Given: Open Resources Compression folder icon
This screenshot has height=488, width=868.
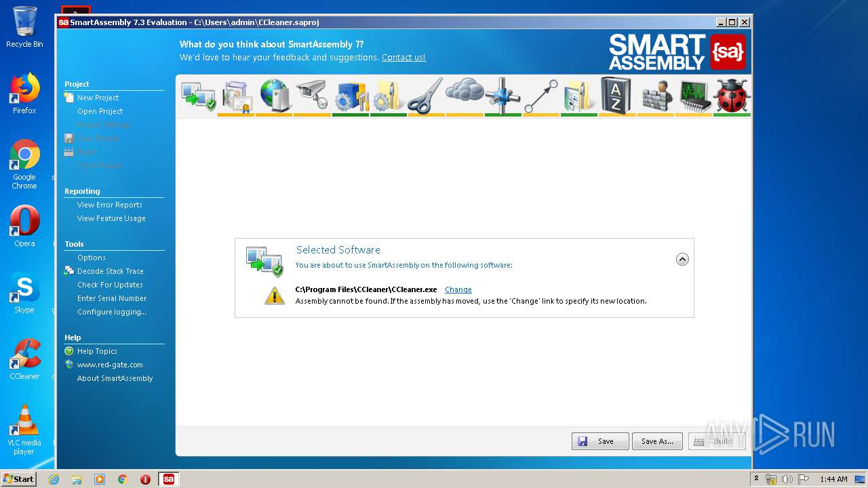Looking at the screenshot, I should pos(578,96).
